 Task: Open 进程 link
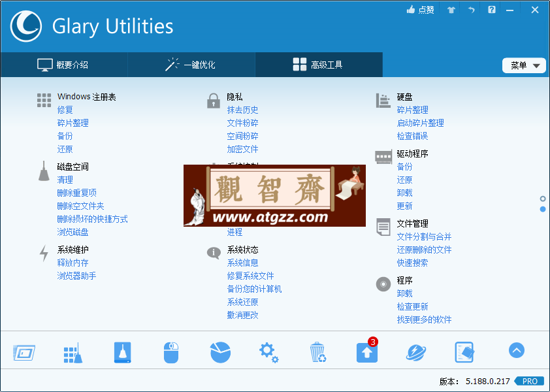point(235,232)
